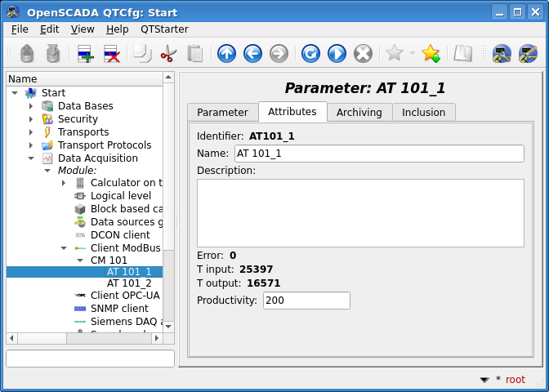Go back with the blue left-arrow icon
Screen dimensions: 549x392
(x=252, y=54)
